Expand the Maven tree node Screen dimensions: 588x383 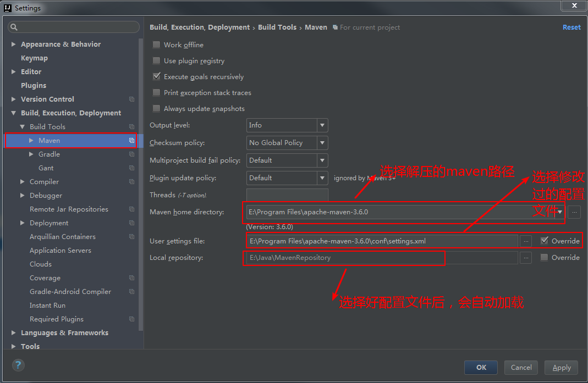31,141
